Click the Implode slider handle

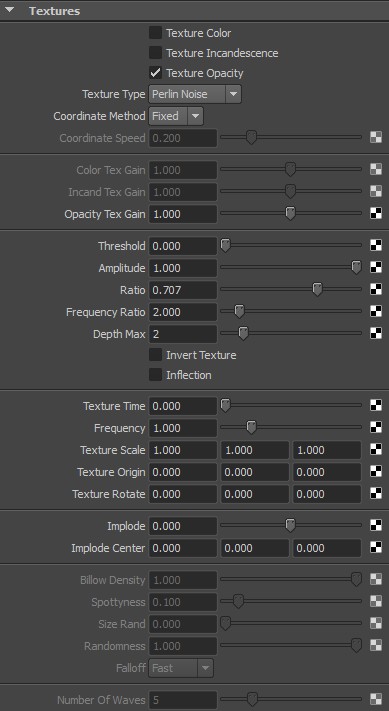pos(290,525)
